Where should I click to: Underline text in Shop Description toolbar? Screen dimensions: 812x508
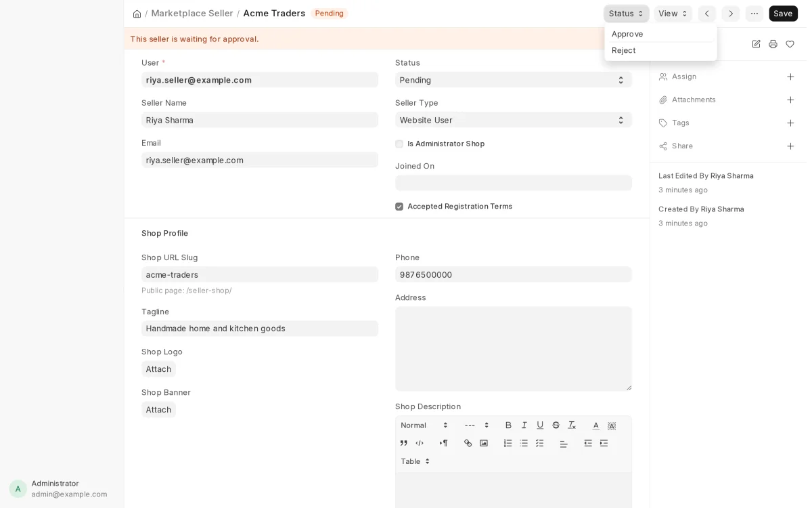540,425
